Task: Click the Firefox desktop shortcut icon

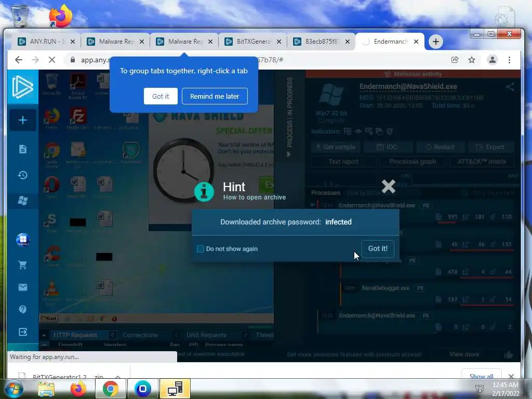Action: (x=60, y=16)
